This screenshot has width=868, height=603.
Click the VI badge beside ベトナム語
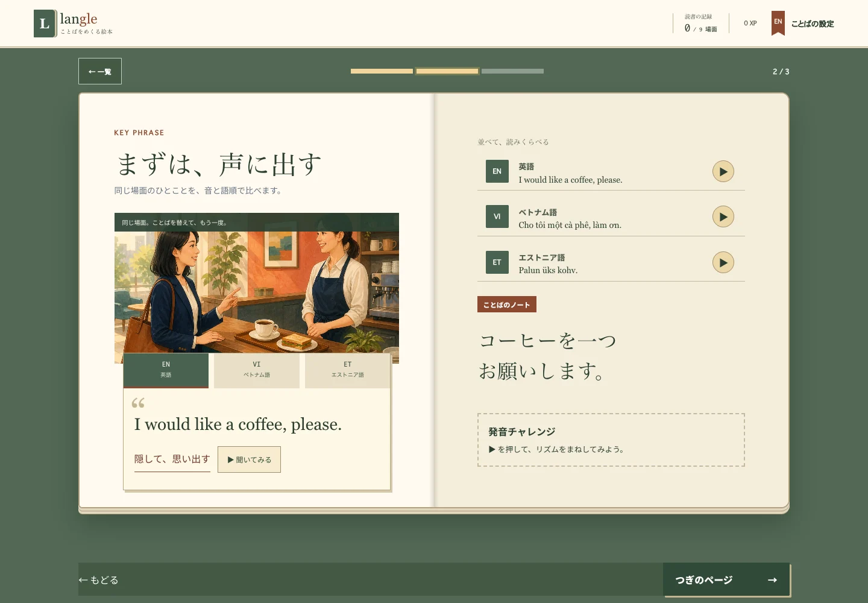pos(497,216)
